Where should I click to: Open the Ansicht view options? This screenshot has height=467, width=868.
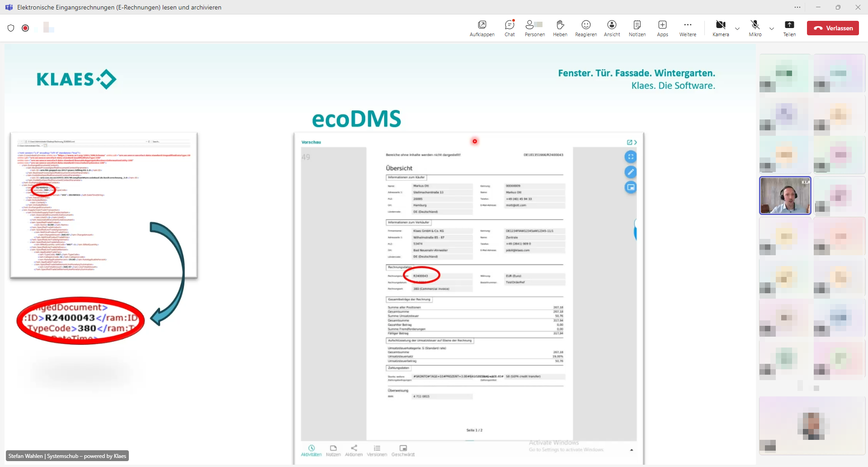coord(612,28)
